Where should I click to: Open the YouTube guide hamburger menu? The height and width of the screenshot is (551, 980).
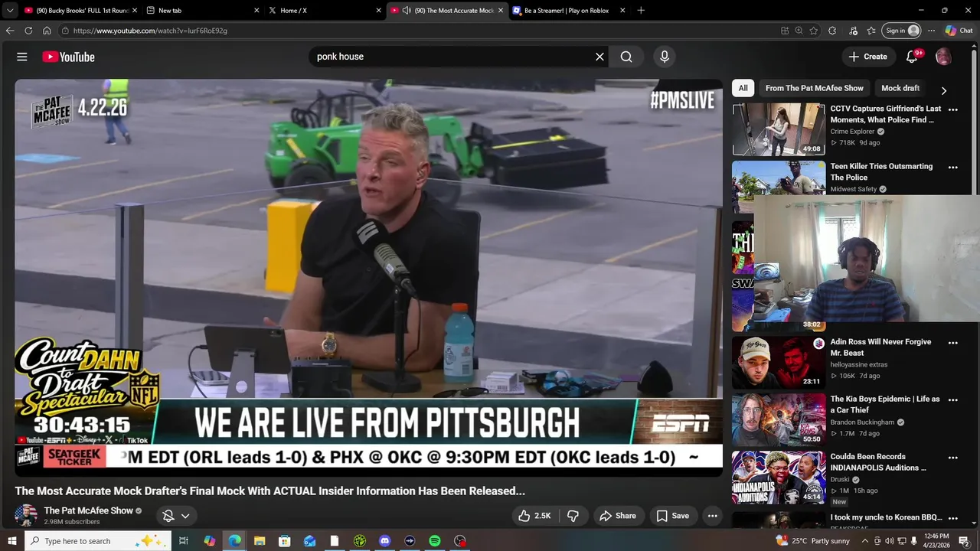[22, 57]
